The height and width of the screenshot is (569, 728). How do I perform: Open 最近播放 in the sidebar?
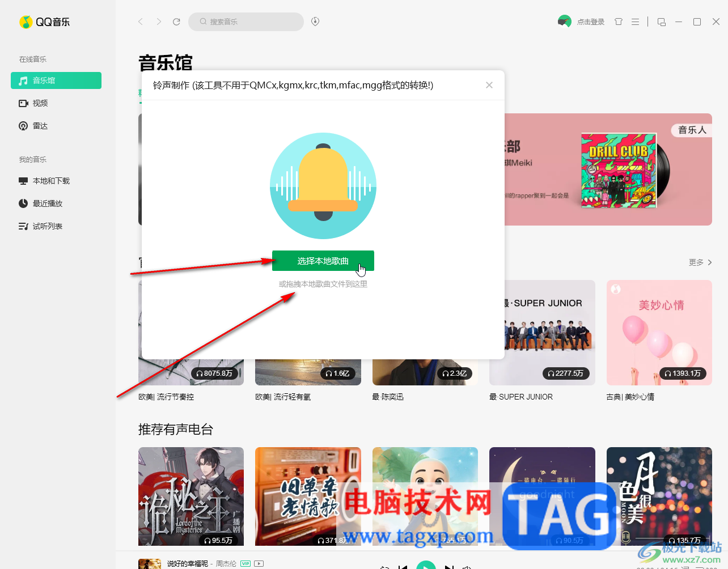point(56,203)
